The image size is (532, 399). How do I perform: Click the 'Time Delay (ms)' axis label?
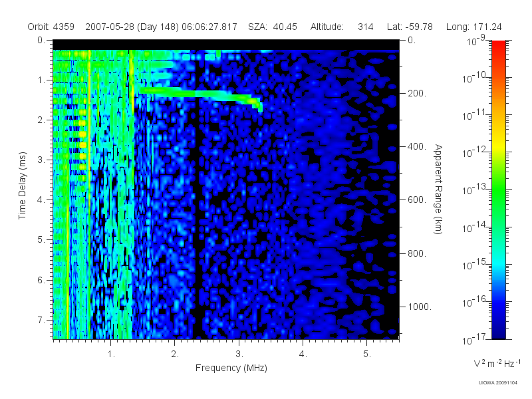point(22,186)
